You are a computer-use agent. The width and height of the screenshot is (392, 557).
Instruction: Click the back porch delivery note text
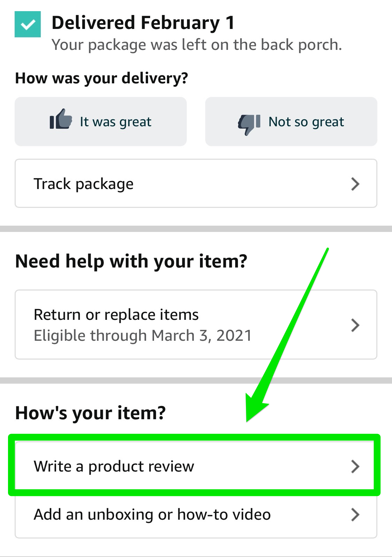tap(197, 45)
